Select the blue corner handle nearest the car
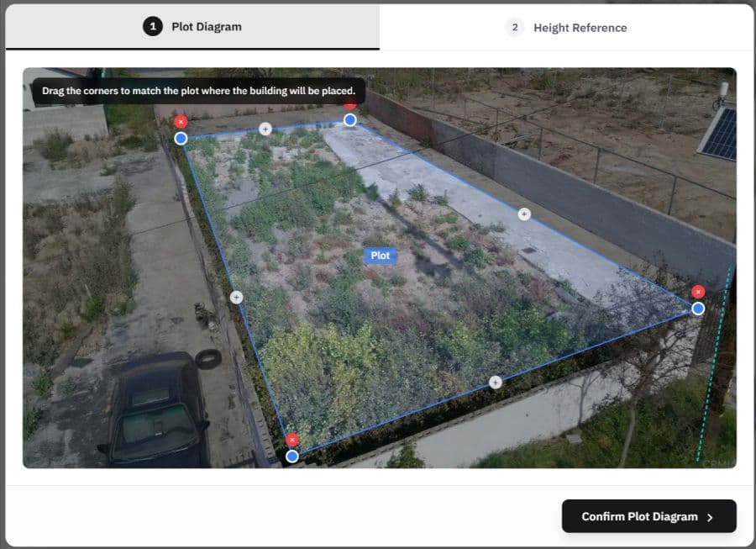The width and height of the screenshot is (756, 549). [292, 457]
